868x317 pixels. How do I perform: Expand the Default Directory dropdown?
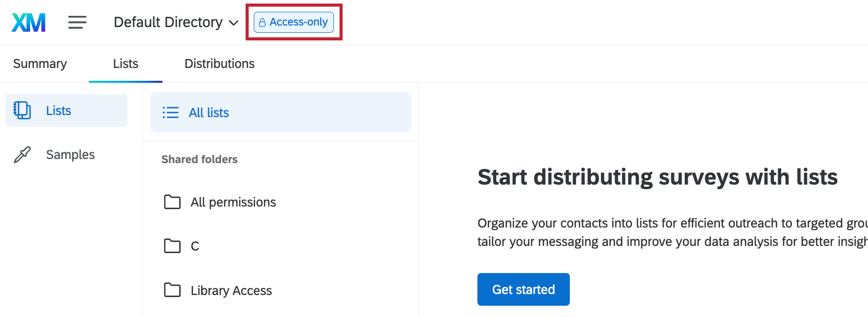pyautogui.click(x=168, y=22)
